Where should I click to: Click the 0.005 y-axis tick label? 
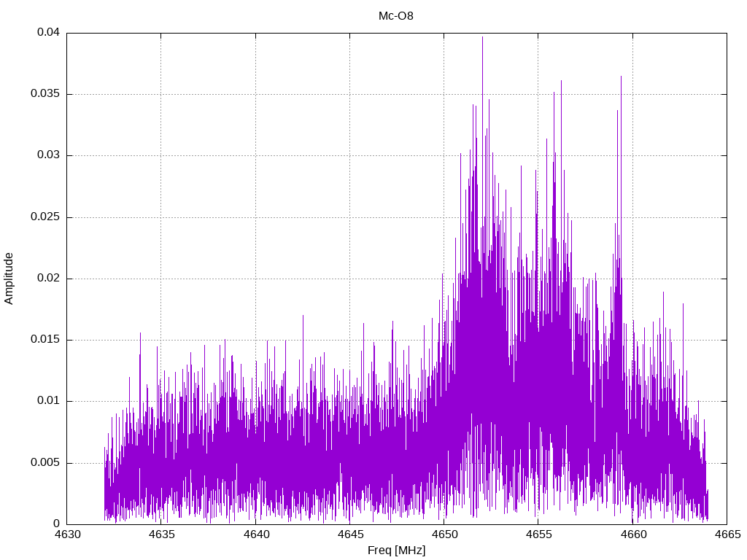(45, 463)
